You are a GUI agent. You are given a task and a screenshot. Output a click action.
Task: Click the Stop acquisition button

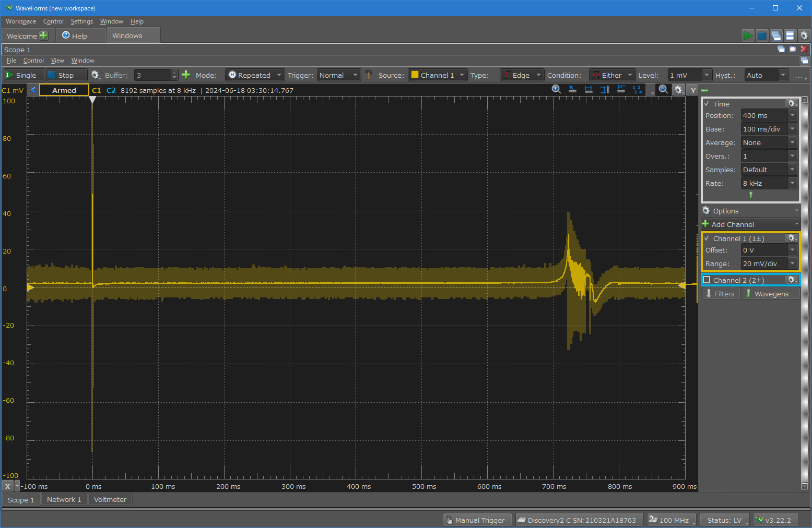(66, 75)
